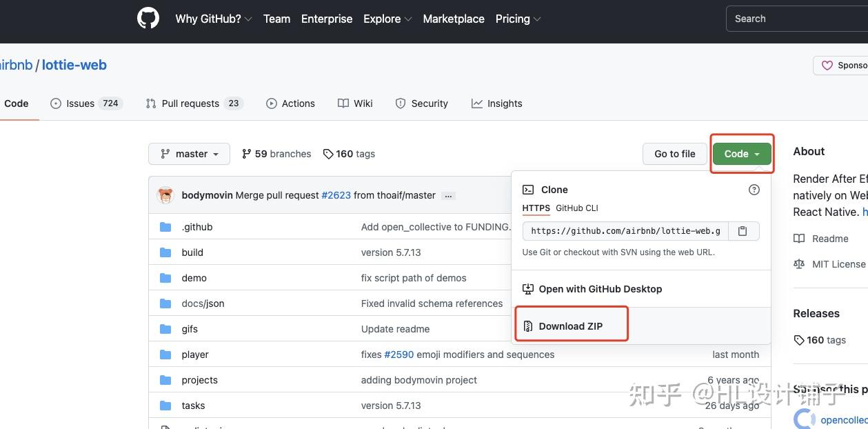The height and width of the screenshot is (429, 868).
Task: Select the HTTPS clone option
Action: click(536, 208)
